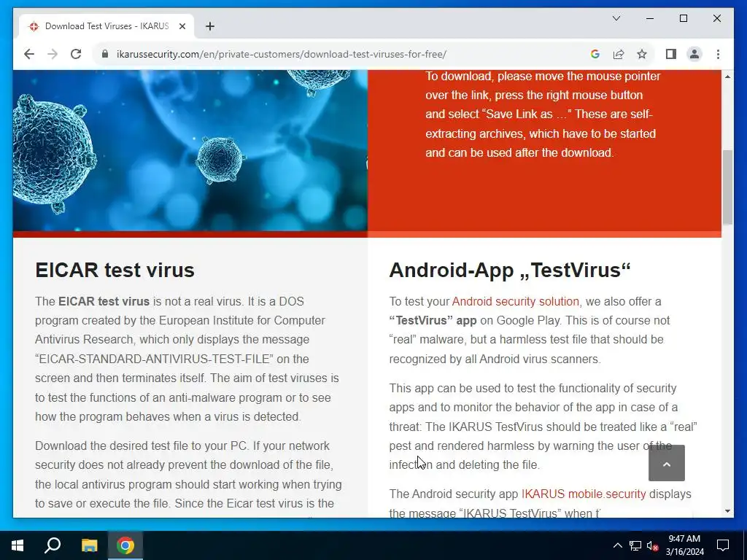Maximize the Chrome window

click(x=683, y=18)
